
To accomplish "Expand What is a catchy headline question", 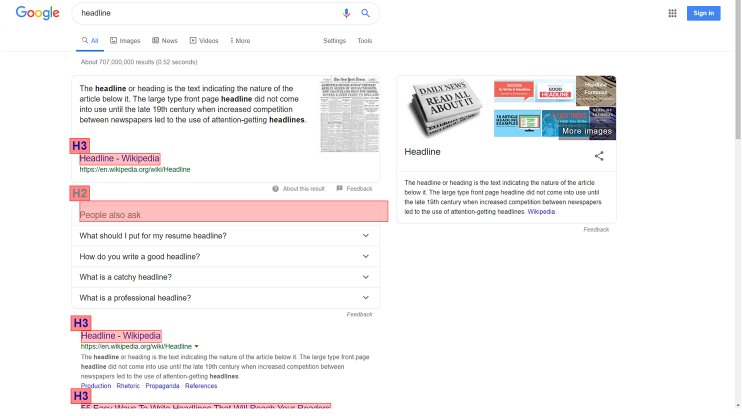I will coord(225,277).
